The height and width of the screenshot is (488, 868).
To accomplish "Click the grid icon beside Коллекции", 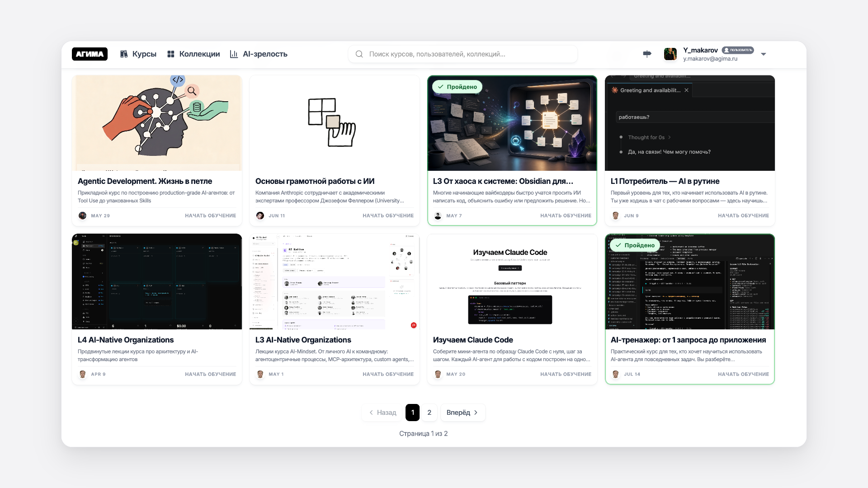I will point(171,54).
